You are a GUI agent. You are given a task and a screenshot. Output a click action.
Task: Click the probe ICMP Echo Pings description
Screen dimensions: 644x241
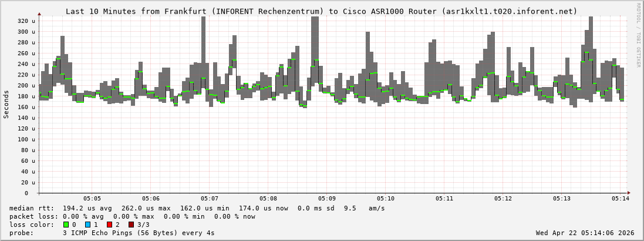[x=112, y=233]
